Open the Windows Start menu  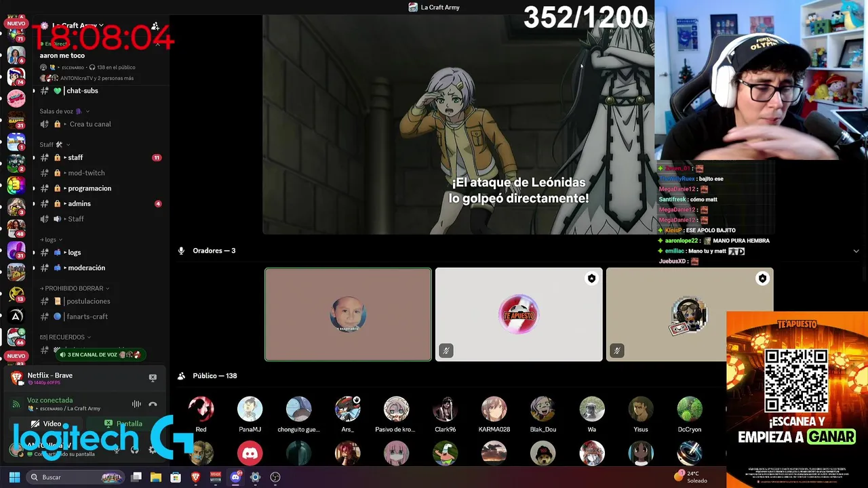14,477
